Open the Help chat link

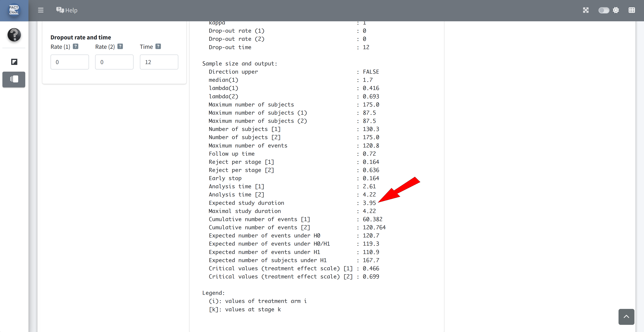[x=67, y=10]
